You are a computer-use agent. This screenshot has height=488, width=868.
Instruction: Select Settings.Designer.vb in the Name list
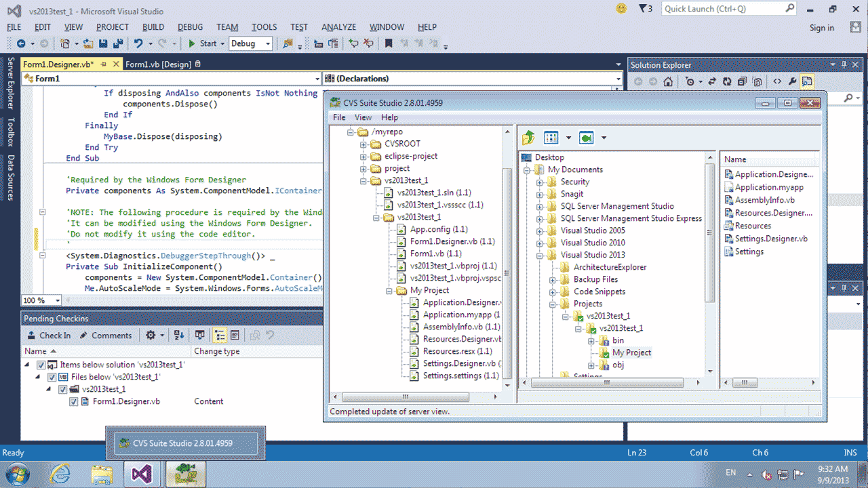[x=771, y=239]
